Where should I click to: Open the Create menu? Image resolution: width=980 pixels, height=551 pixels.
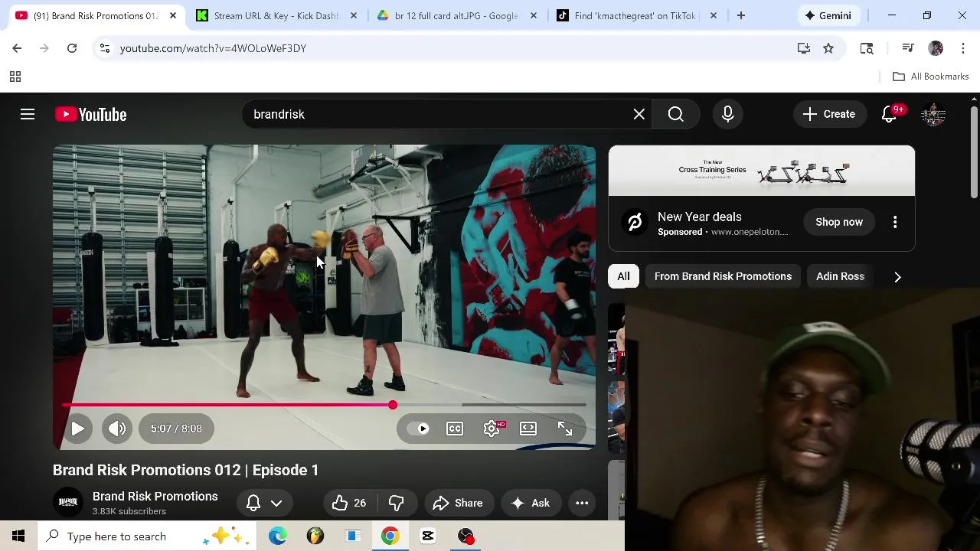pyautogui.click(x=829, y=114)
